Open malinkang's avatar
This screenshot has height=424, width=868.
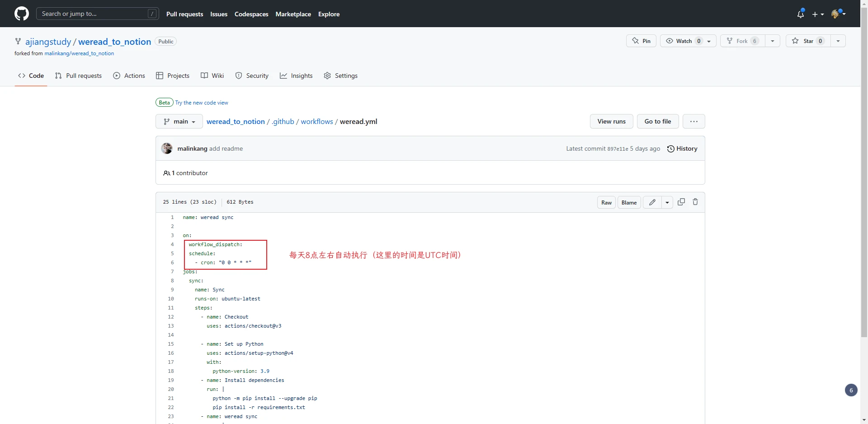[167, 148]
